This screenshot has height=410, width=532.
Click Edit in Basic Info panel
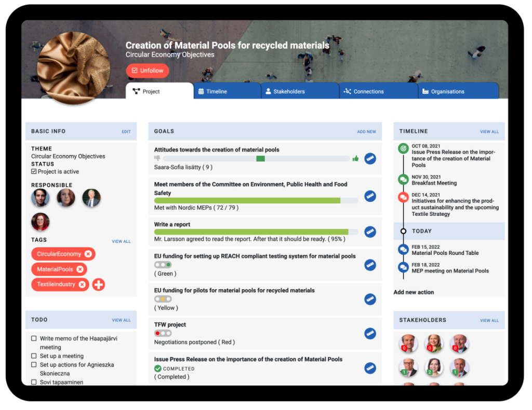126,131
